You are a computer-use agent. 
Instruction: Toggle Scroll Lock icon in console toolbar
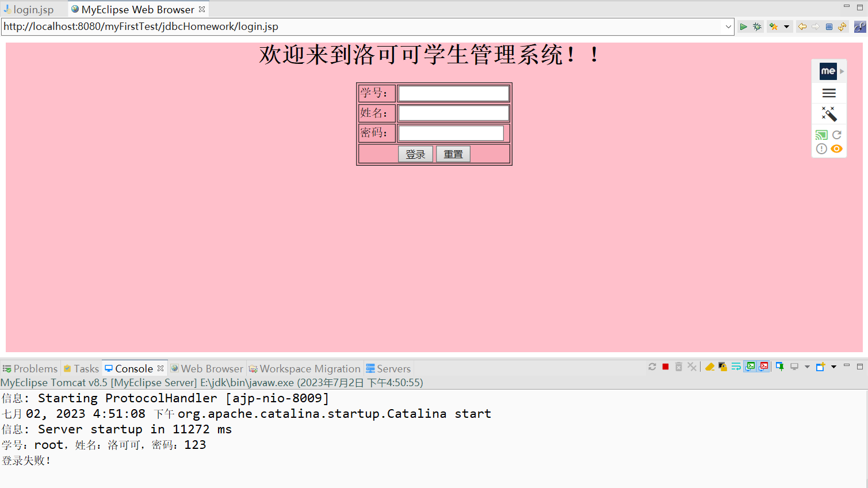coord(723,367)
